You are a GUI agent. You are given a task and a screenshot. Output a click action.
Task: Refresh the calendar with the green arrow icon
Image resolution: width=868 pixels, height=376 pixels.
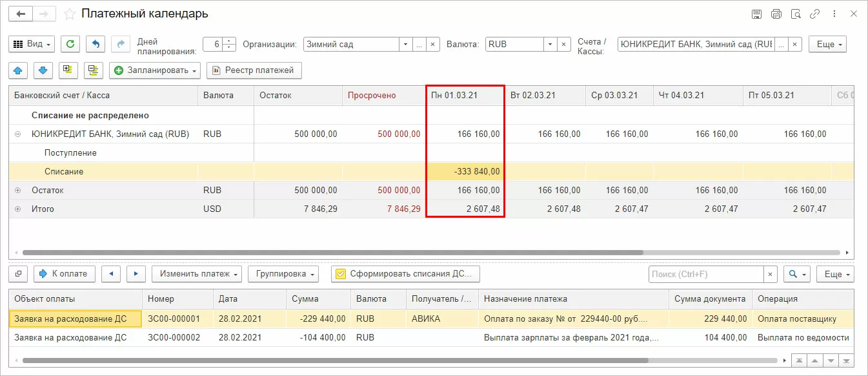[70, 44]
